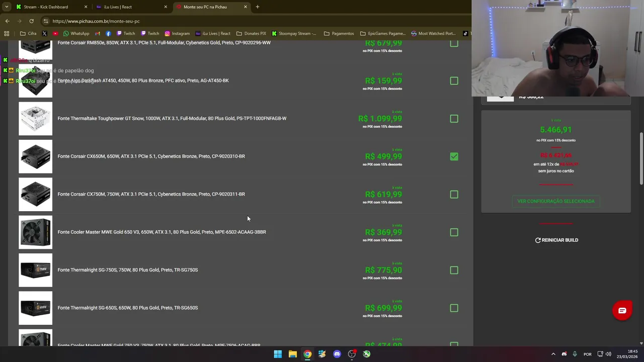Screen dimensions: 644x362
Task: Open the Most Watched Port... bookmark
Action: [x=433, y=34]
